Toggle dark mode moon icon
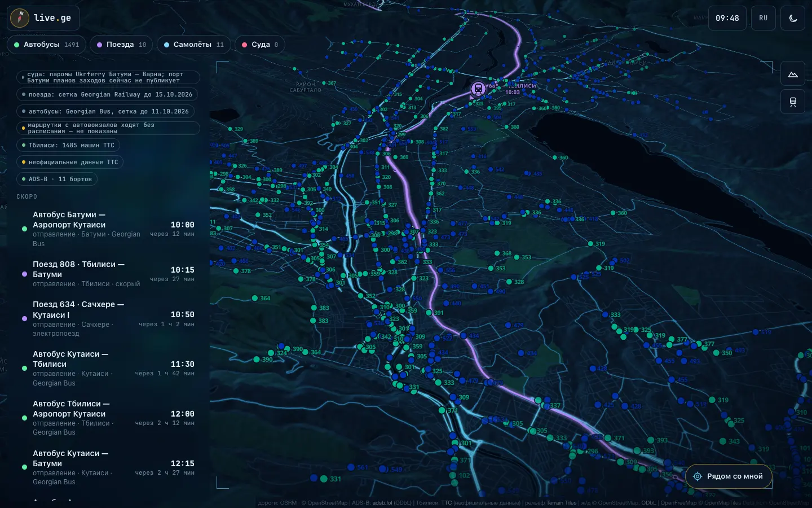 (793, 18)
